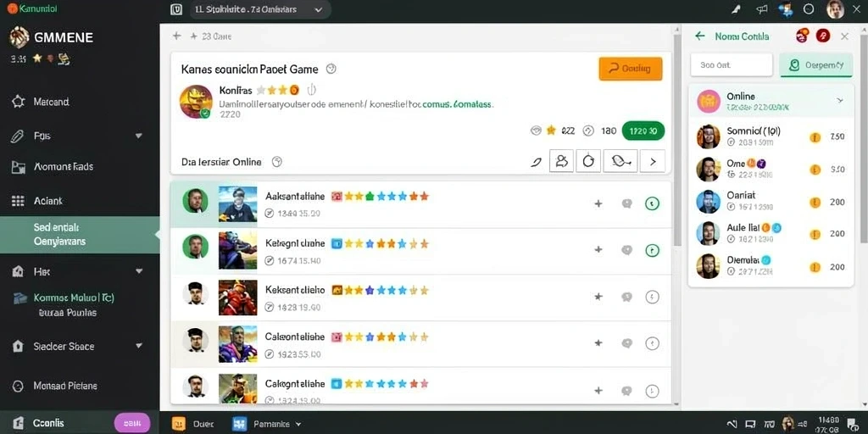Click the pin icon in top bar

coord(737,9)
